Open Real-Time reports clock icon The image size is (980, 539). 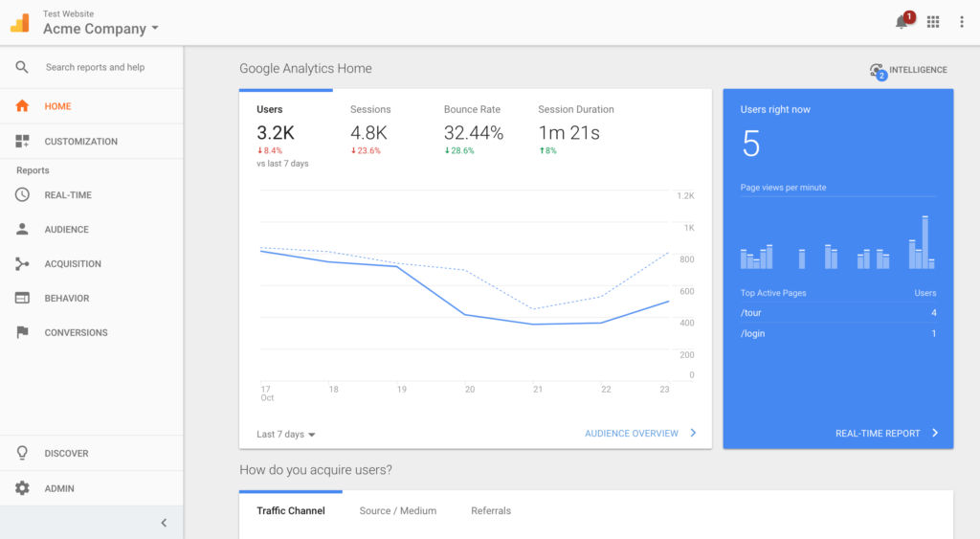[x=22, y=194]
